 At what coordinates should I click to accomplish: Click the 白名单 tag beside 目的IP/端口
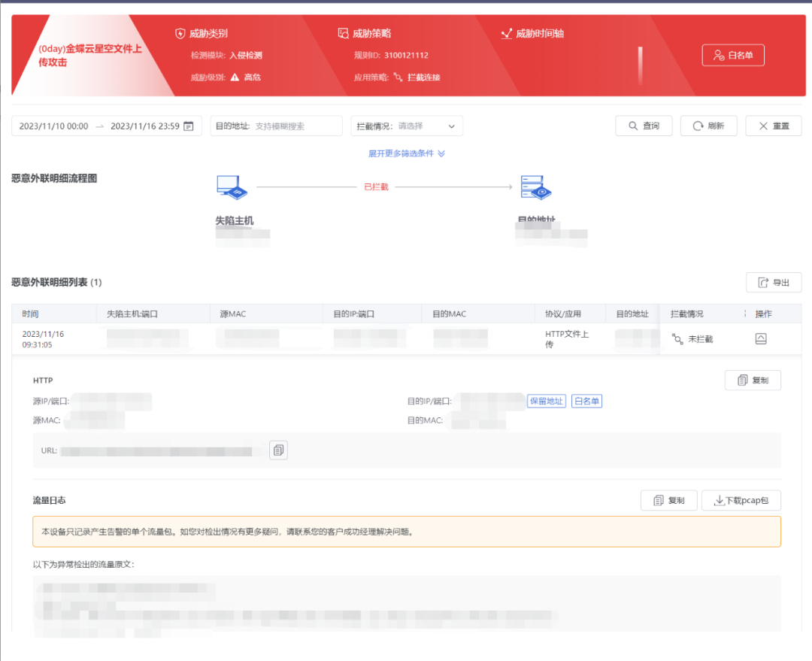(x=586, y=401)
